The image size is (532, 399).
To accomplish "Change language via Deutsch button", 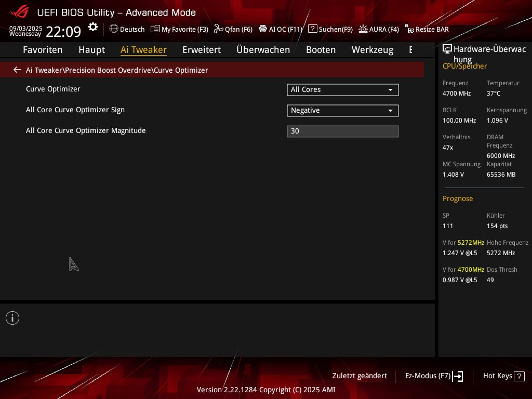I will (x=127, y=29).
